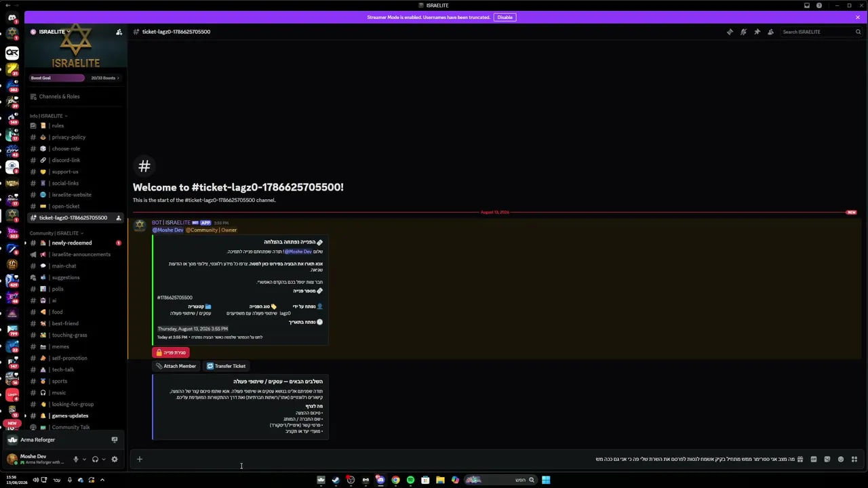This screenshot has width=868, height=488.
Task: Open the israelite-website channel
Action: [75, 195]
